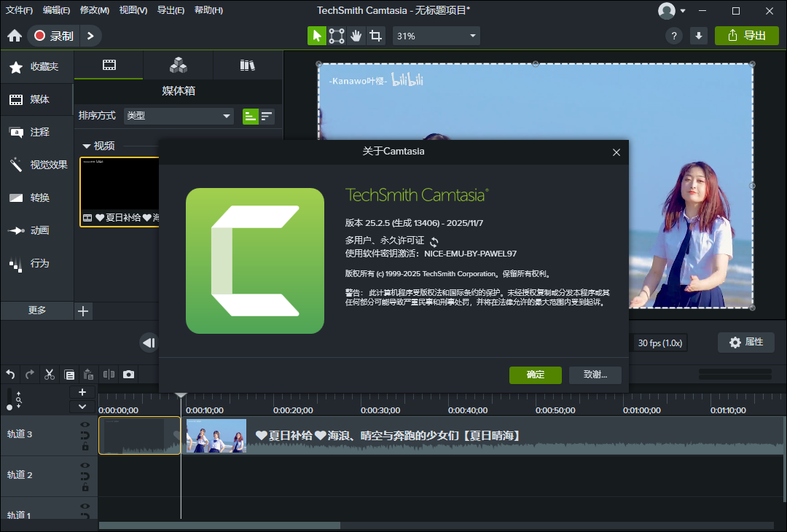Toggle visibility eye of 轨道 2
Viewport: 787px width, 532px height.
coord(85,466)
